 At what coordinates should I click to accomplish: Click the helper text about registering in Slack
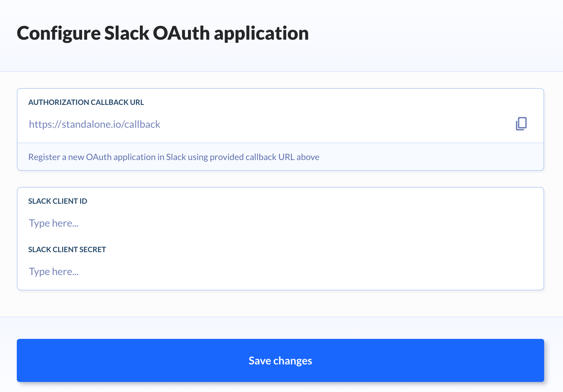click(x=174, y=157)
